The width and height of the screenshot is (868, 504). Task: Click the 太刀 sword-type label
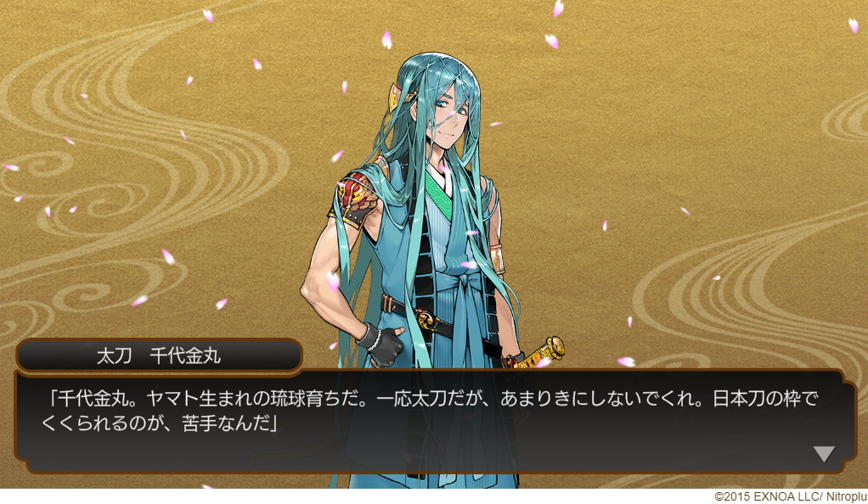(114, 356)
